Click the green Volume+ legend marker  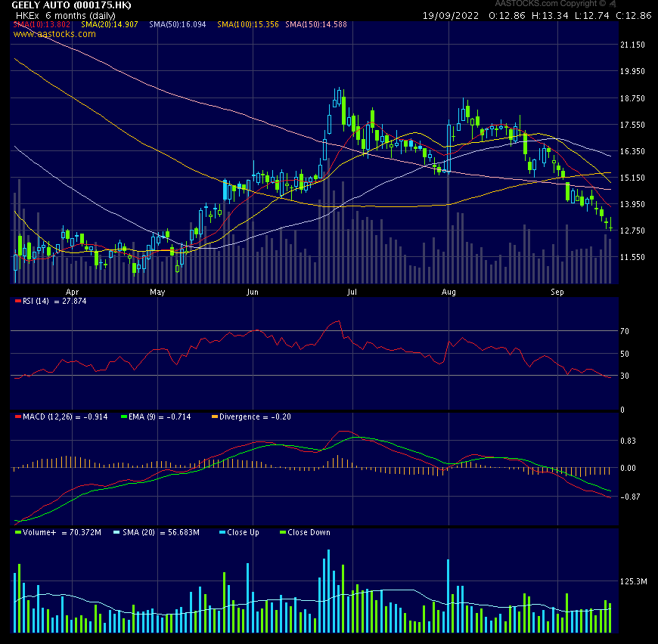pos(18,532)
